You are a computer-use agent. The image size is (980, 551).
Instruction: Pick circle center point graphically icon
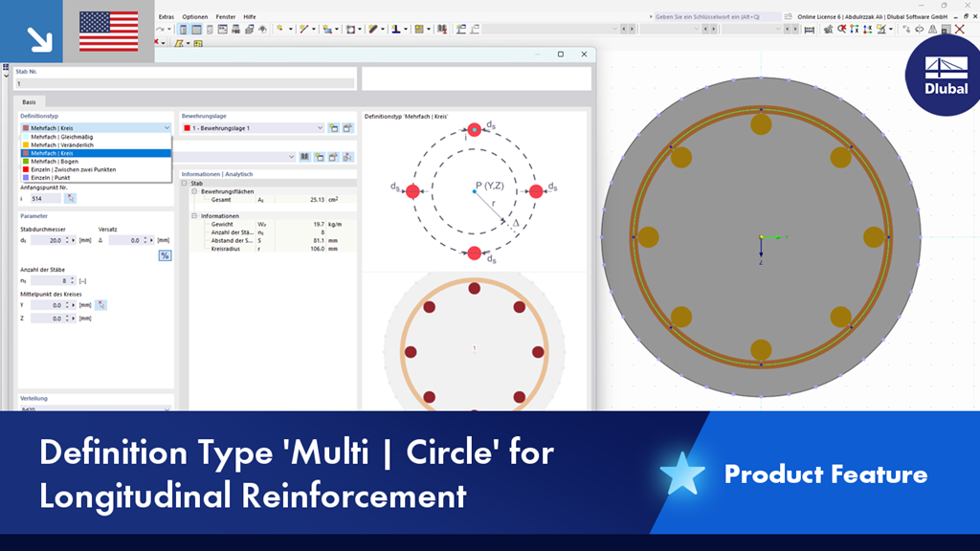pos(100,305)
